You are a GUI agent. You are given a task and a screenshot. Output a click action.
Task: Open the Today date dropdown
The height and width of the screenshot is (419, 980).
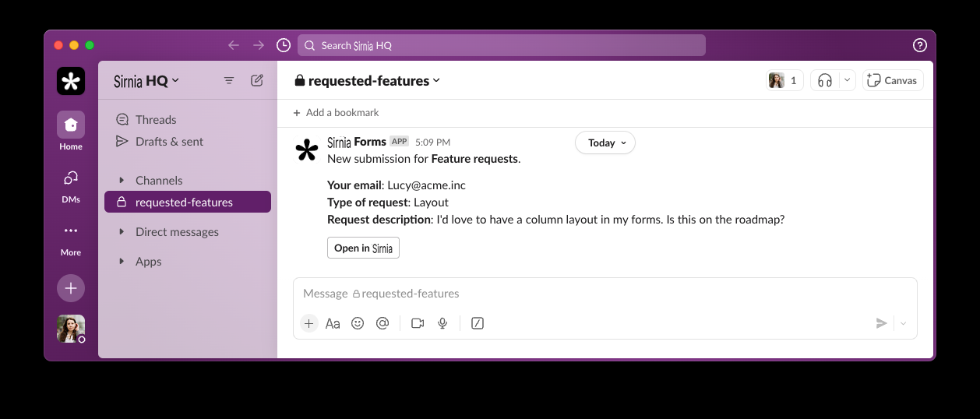coord(605,143)
